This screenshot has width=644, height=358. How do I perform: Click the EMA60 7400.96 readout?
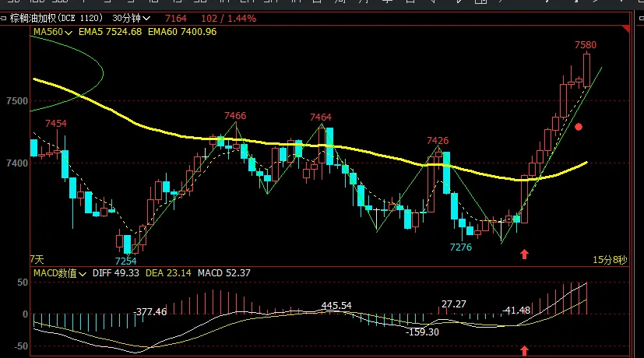pos(182,32)
